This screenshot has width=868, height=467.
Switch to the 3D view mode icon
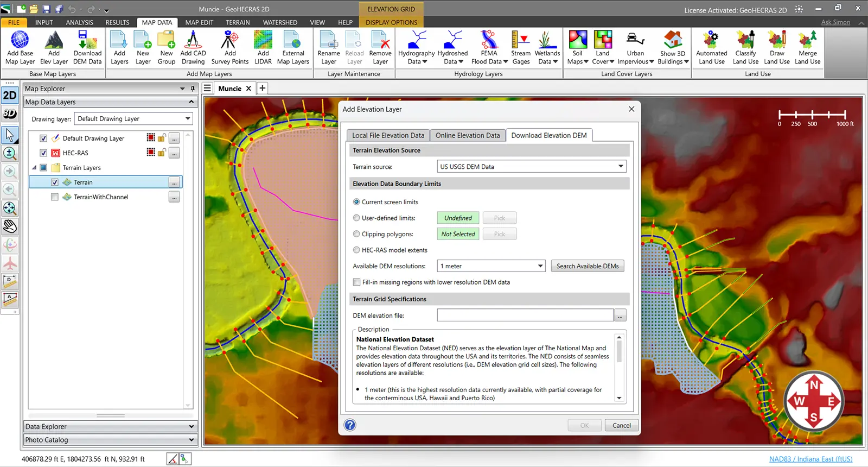pyautogui.click(x=10, y=113)
